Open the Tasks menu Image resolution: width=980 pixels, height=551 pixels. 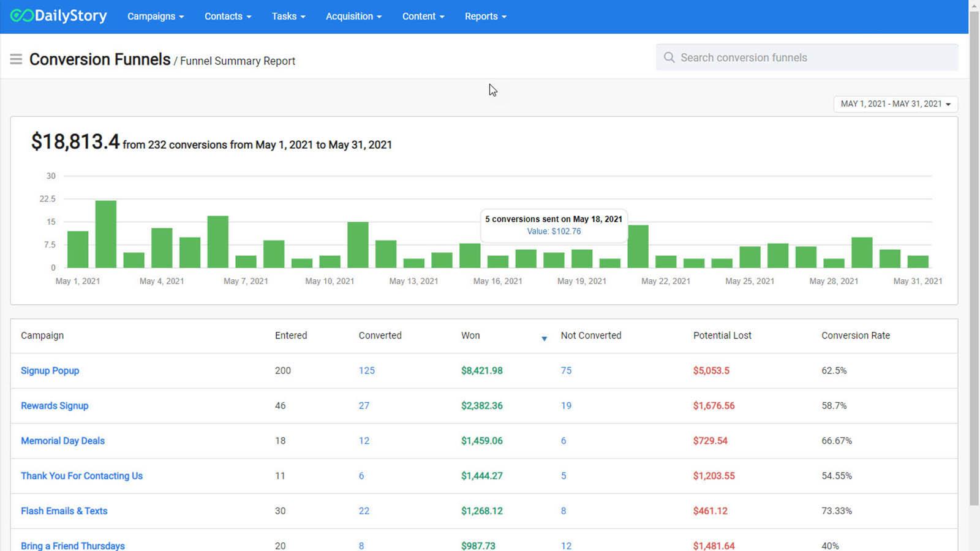point(288,17)
